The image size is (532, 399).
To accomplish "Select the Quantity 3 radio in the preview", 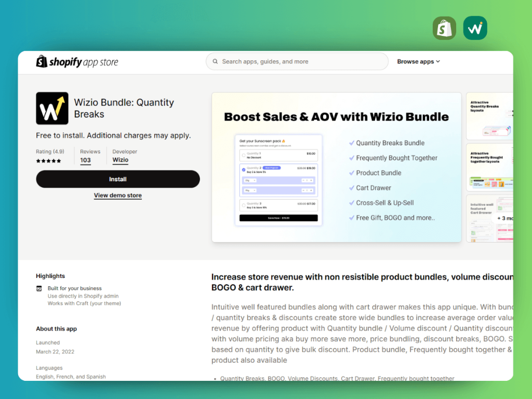I will pos(243,205).
